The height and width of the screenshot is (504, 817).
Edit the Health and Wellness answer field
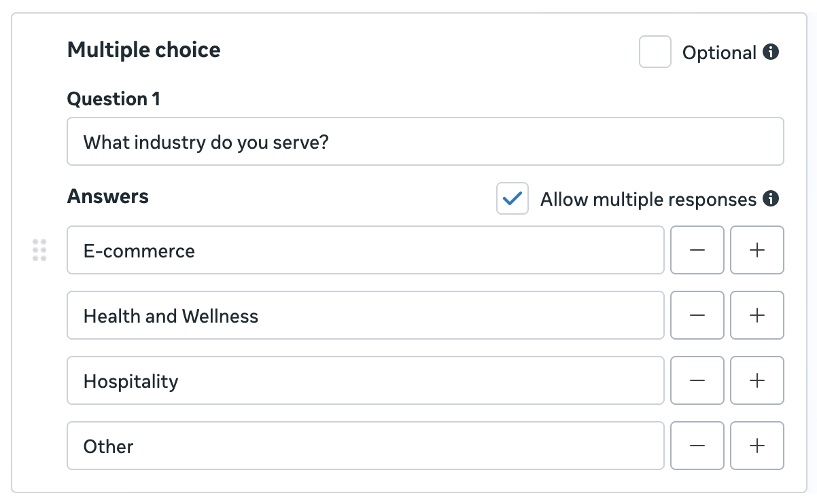366,315
